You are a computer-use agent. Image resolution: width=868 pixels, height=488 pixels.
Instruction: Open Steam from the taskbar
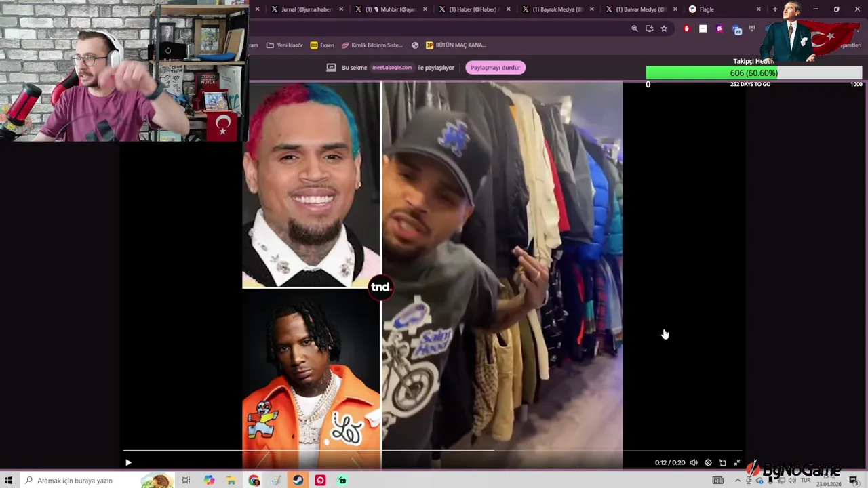click(298, 481)
